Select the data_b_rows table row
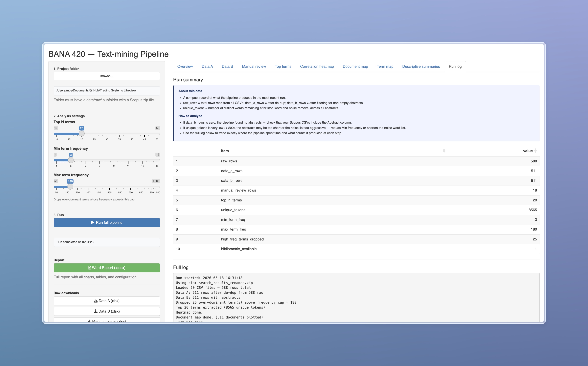This screenshot has width=588, height=366. (x=356, y=181)
